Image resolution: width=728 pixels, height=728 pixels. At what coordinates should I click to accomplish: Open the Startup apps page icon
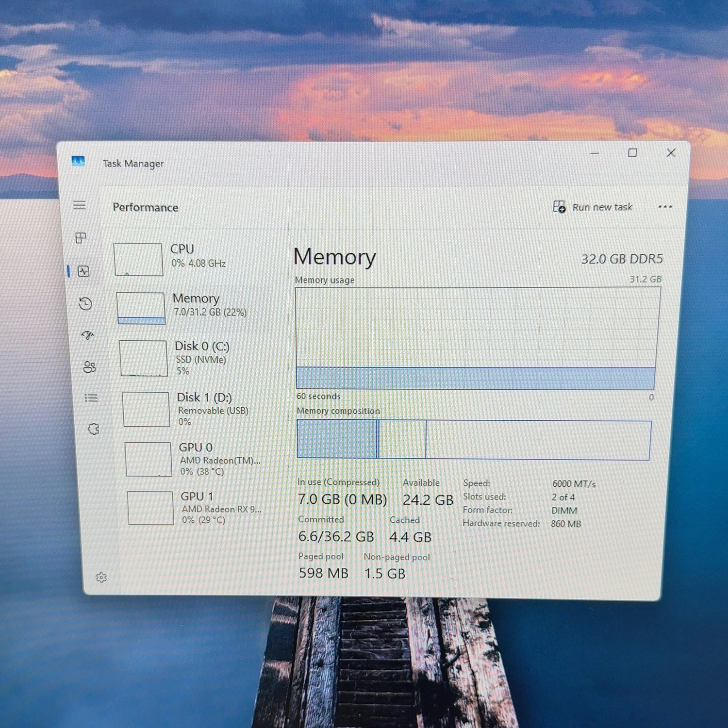tap(88, 335)
